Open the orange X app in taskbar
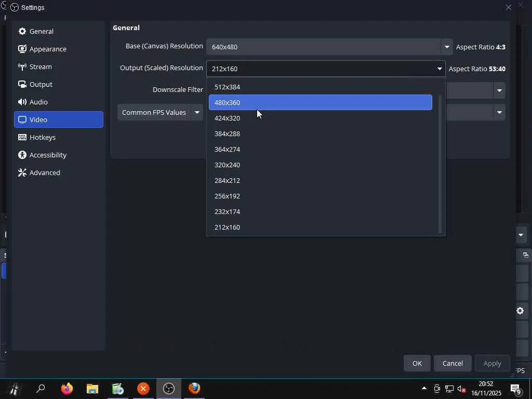532x399 pixels. pos(143,389)
